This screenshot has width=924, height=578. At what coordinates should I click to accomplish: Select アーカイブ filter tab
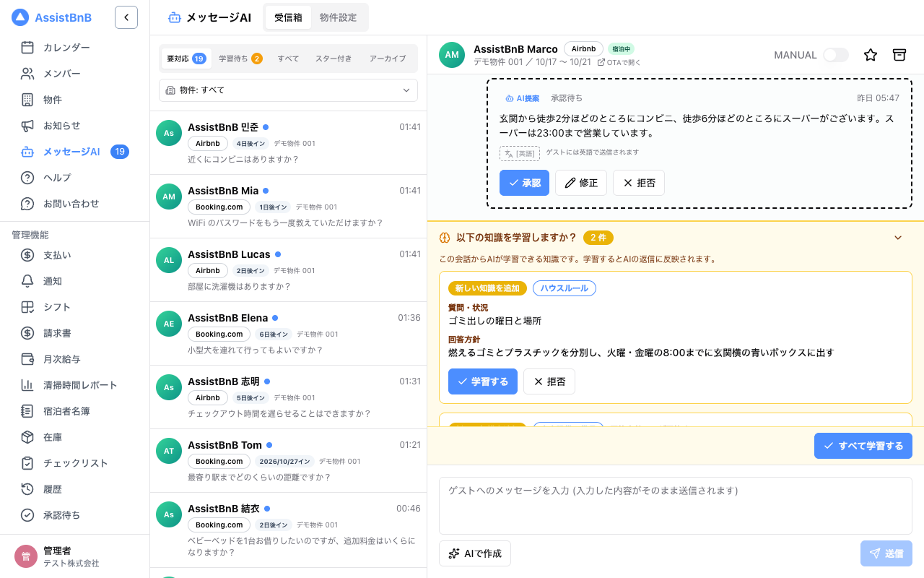(388, 59)
